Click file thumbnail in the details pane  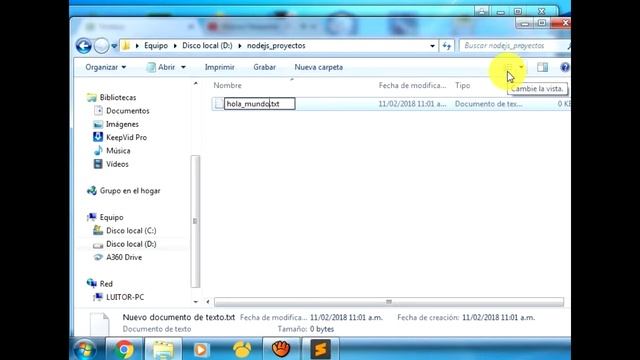click(99, 324)
